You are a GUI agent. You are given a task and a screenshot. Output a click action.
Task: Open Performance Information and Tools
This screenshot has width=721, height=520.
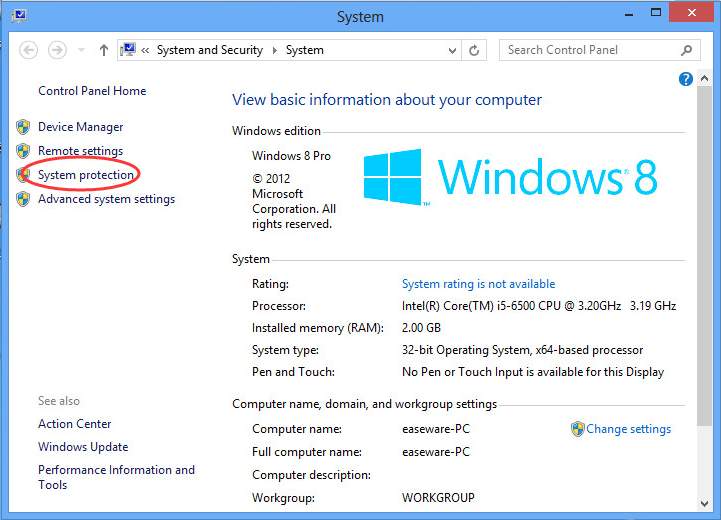tap(116, 477)
